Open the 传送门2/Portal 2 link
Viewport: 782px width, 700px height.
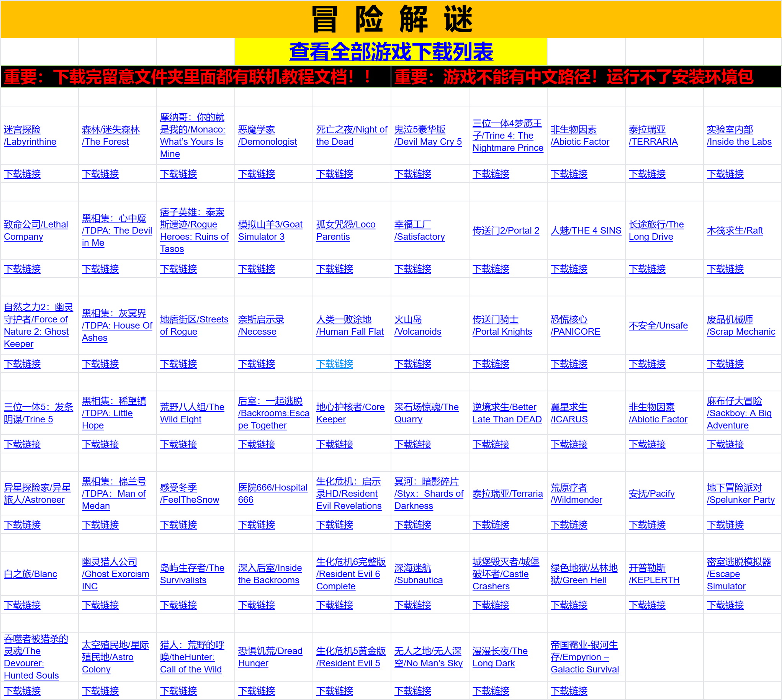click(506, 231)
